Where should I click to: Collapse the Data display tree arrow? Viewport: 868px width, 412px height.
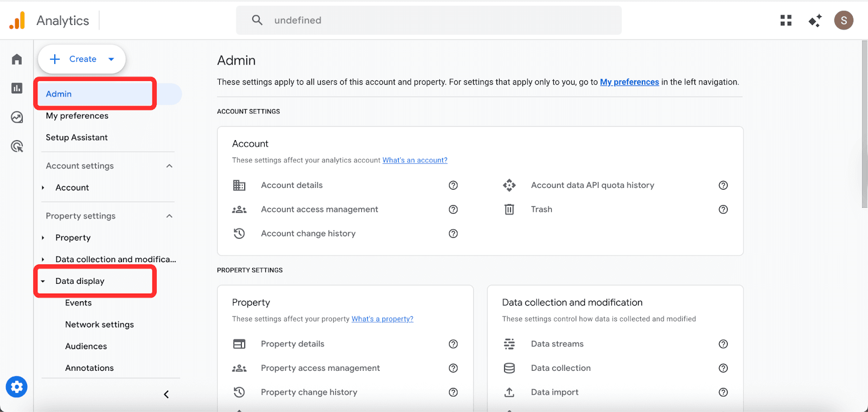pos(43,281)
